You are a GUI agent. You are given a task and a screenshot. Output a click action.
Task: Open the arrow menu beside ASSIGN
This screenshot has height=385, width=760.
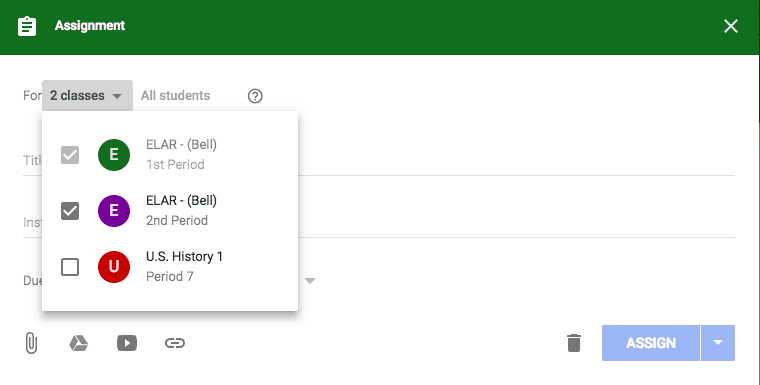click(x=718, y=343)
